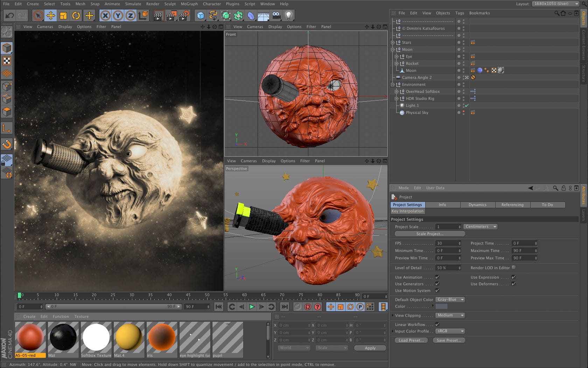This screenshot has height=368, width=588.
Task: Disable the Use Deformers checkbox
Action: 513,284
